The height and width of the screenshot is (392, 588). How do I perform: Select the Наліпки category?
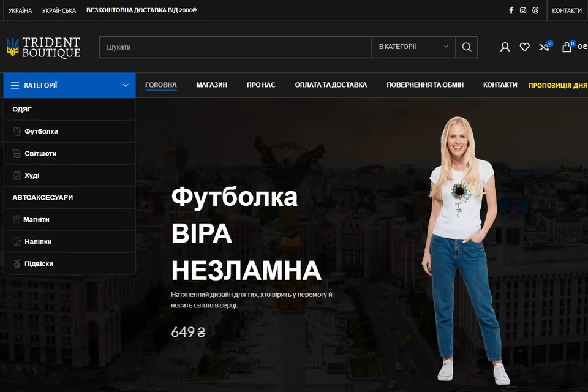click(x=70, y=241)
